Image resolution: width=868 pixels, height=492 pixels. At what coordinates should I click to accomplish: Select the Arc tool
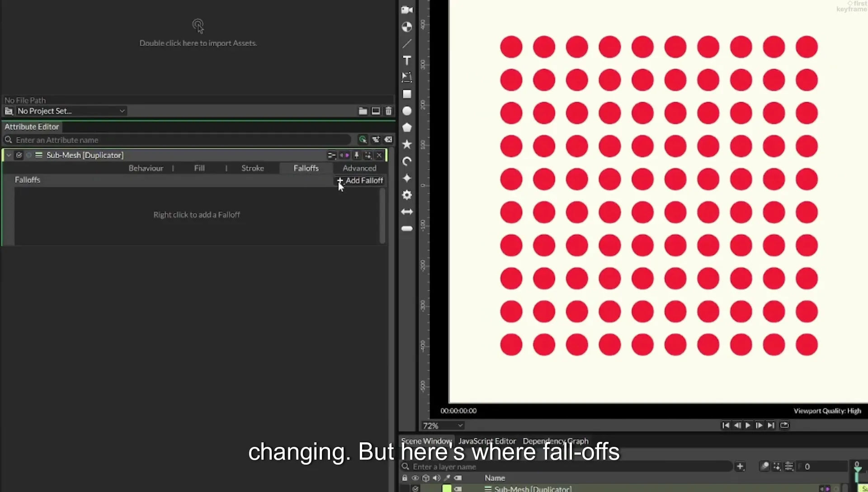[x=407, y=161]
